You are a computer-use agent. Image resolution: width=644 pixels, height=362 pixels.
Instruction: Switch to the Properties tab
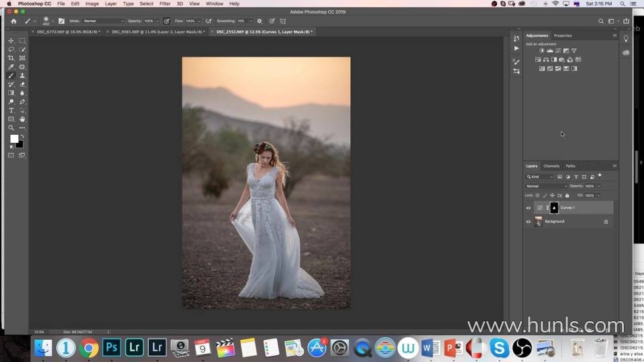pos(563,36)
